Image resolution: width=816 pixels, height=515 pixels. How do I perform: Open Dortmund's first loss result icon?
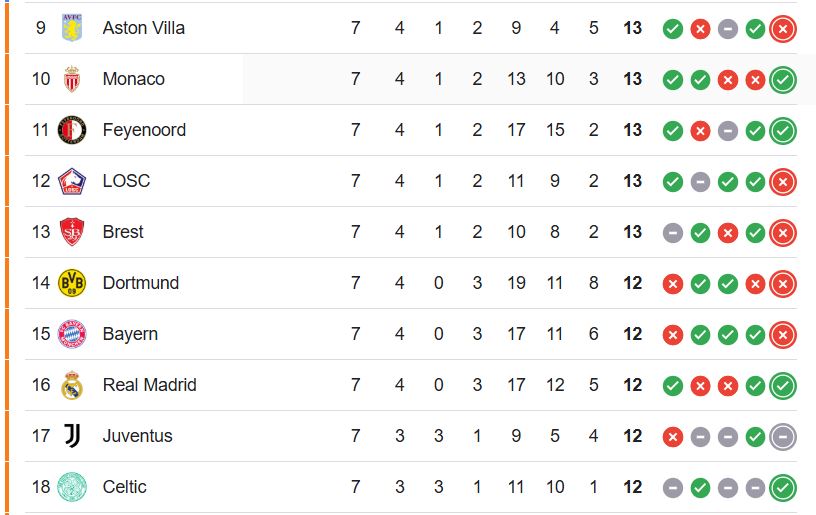coord(672,284)
